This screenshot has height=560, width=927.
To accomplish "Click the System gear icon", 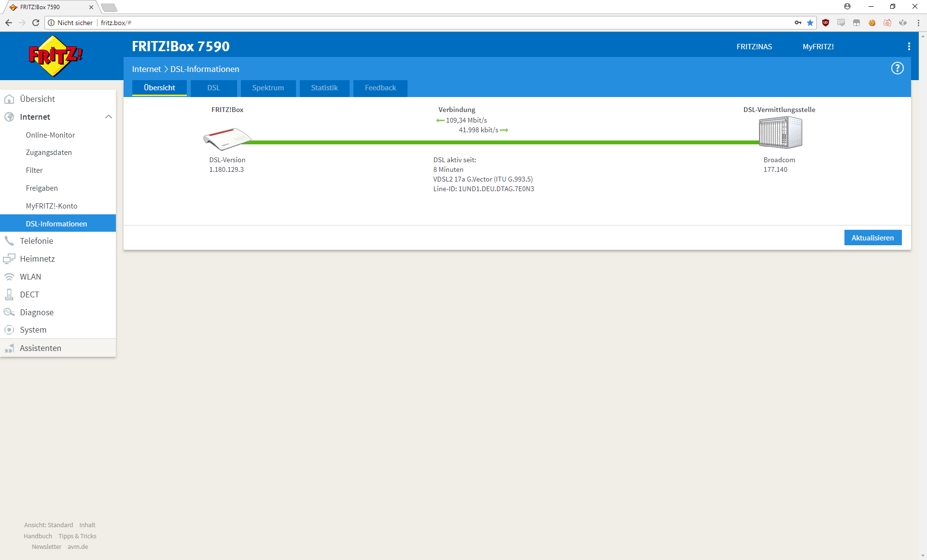I will pyautogui.click(x=9, y=330).
